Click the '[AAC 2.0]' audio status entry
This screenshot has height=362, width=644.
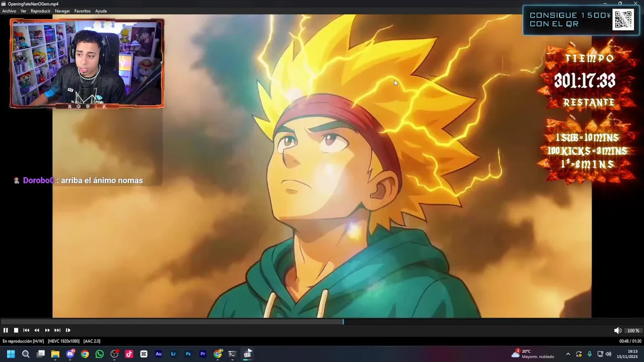tap(92, 341)
